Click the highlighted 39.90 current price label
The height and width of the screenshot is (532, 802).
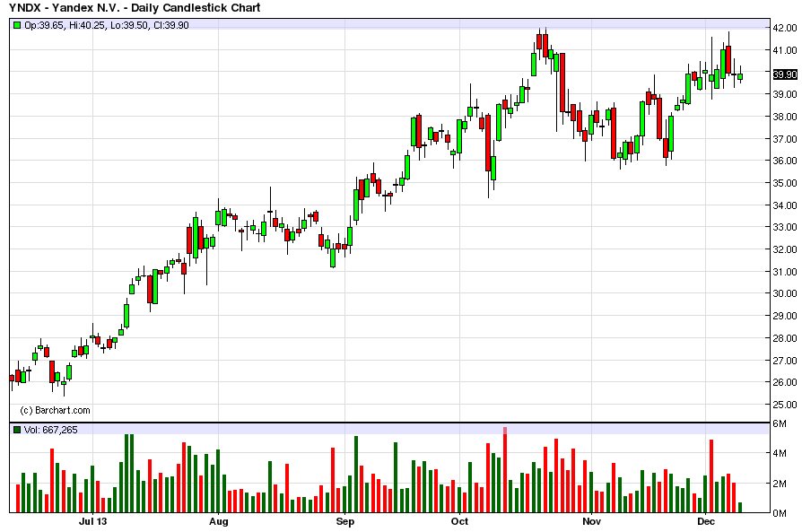(785, 74)
